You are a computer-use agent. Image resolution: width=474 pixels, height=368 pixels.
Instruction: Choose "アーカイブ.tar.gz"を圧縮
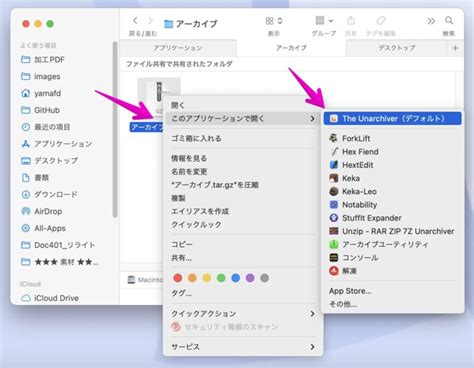pos(215,185)
